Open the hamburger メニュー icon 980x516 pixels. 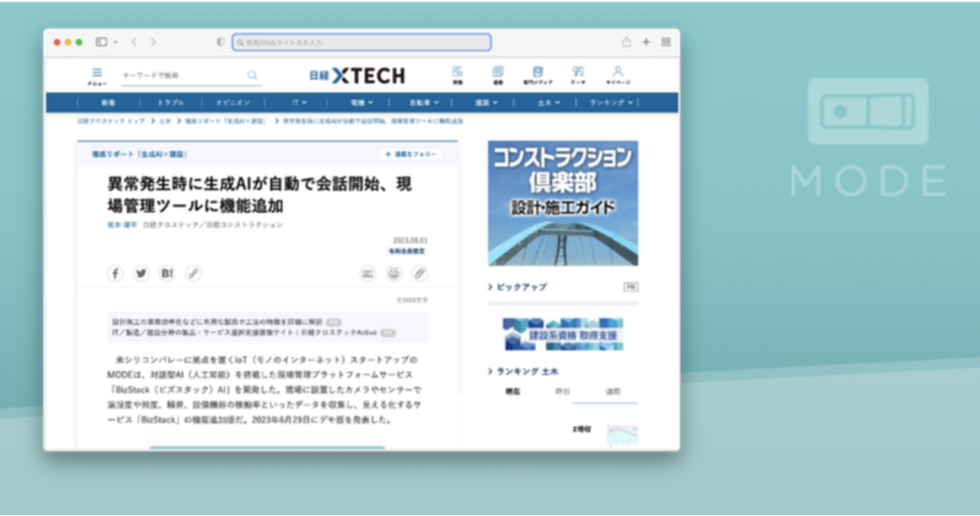point(97,74)
